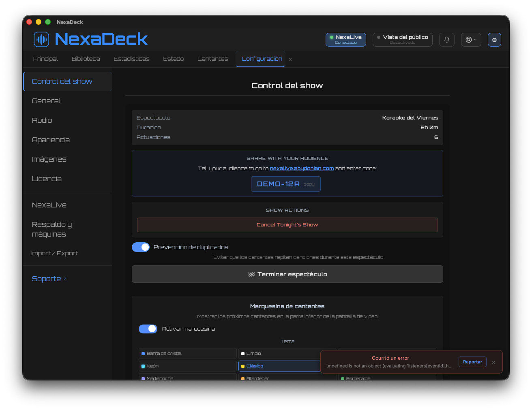Click Terminar espectáculo button
This screenshot has width=532, height=410.
287,274
